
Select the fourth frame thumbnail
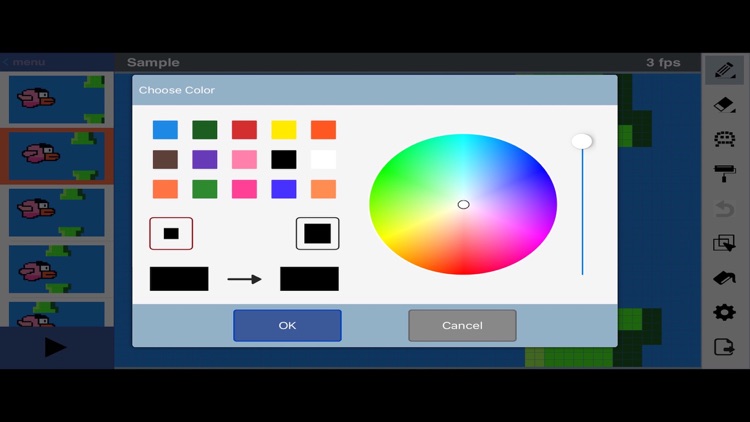click(56, 269)
